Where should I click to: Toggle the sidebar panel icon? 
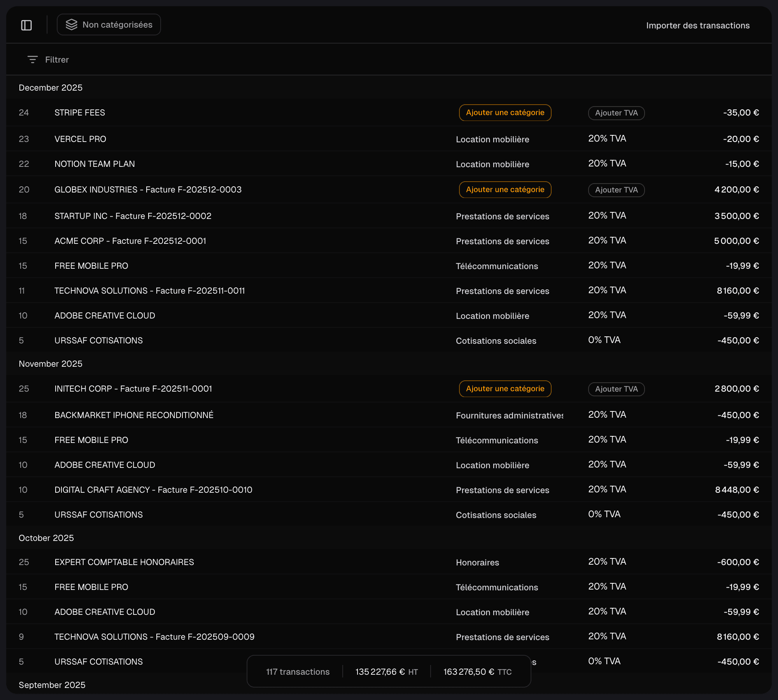[x=26, y=25]
